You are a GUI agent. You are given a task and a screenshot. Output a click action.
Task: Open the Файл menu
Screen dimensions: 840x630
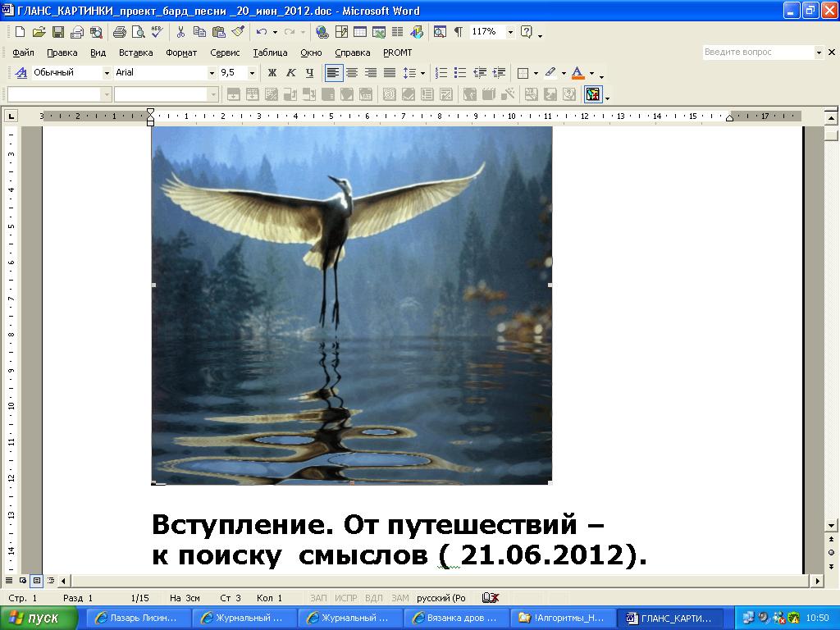coord(23,52)
